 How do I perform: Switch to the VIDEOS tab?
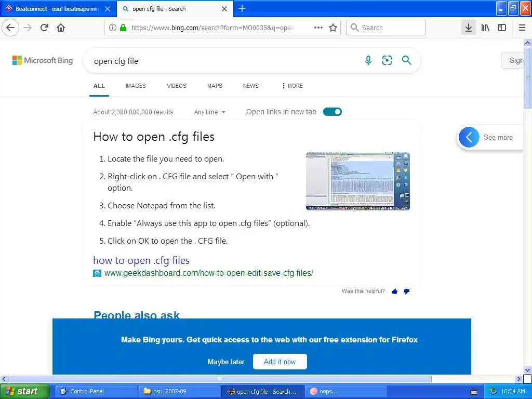[x=177, y=86]
